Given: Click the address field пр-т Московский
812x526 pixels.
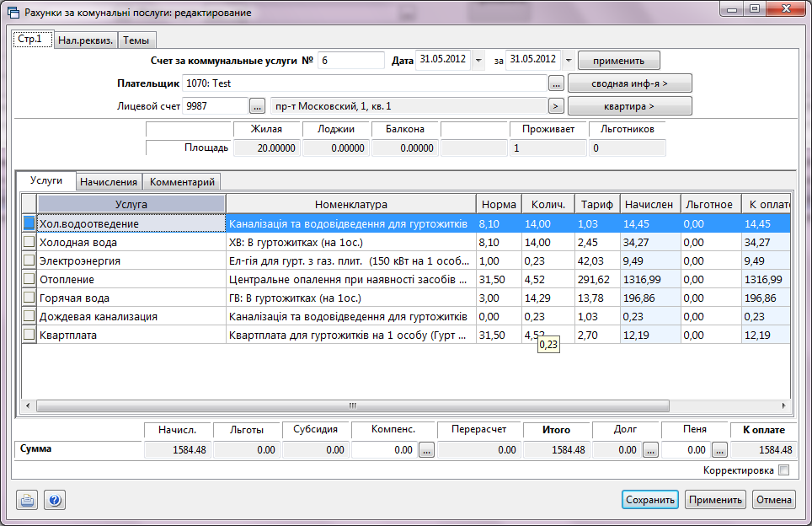Looking at the screenshot, I should tap(409, 106).
